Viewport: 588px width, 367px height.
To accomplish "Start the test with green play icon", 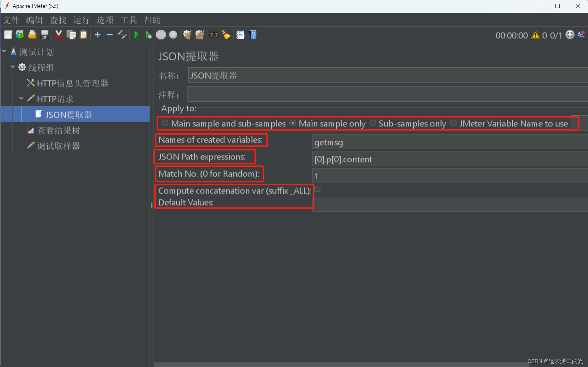I will coord(136,35).
